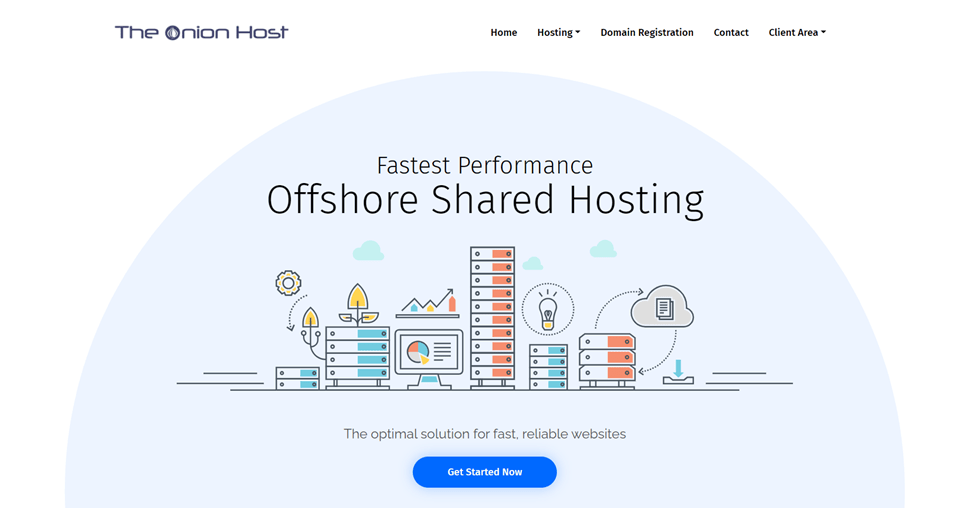Click the cloud document icon
975x508 pixels.
point(664,307)
